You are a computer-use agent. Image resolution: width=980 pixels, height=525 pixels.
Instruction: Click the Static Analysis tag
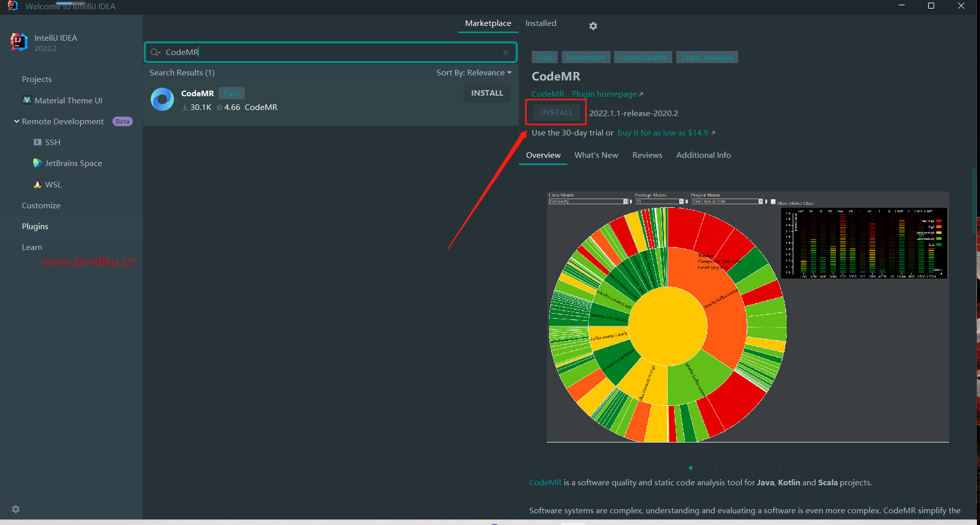[x=707, y=57]
